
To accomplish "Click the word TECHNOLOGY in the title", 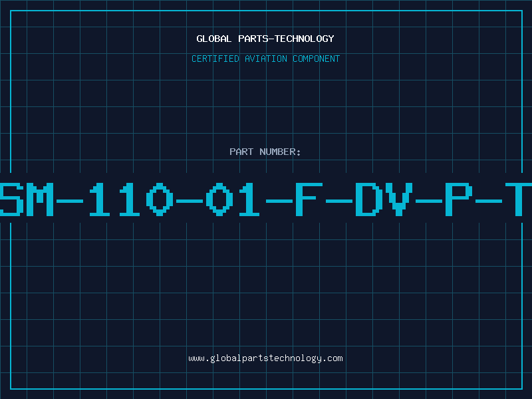I will click(x=305, y=39).
